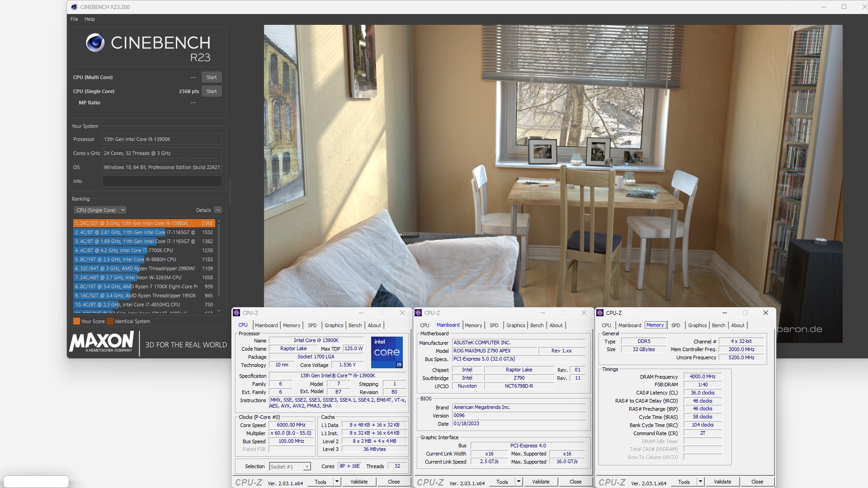868x488 pixels.
Task: Select ranking entry Ryzen 7 1700X
Action: click(144, 286)
